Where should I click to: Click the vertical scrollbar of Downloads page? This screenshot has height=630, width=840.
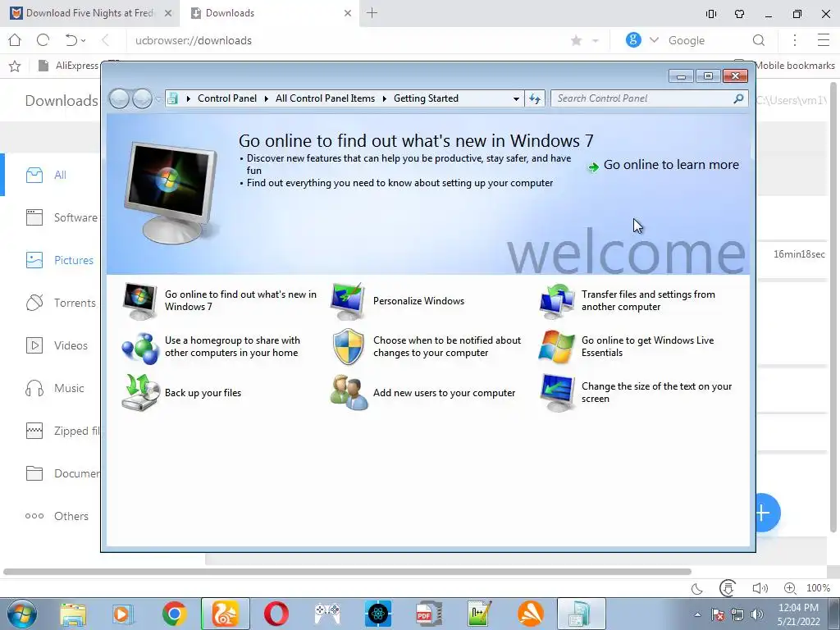click(x=834, y=308)
